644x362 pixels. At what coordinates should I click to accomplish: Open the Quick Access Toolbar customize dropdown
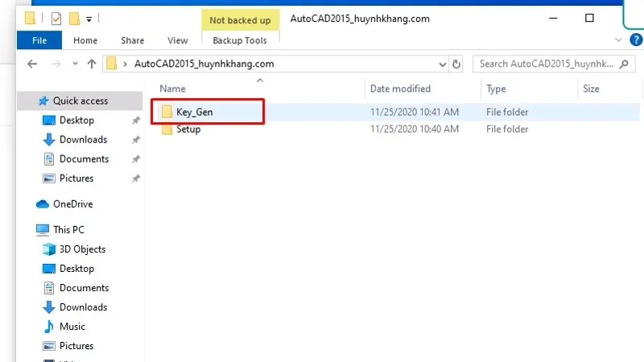pos(89,18)
